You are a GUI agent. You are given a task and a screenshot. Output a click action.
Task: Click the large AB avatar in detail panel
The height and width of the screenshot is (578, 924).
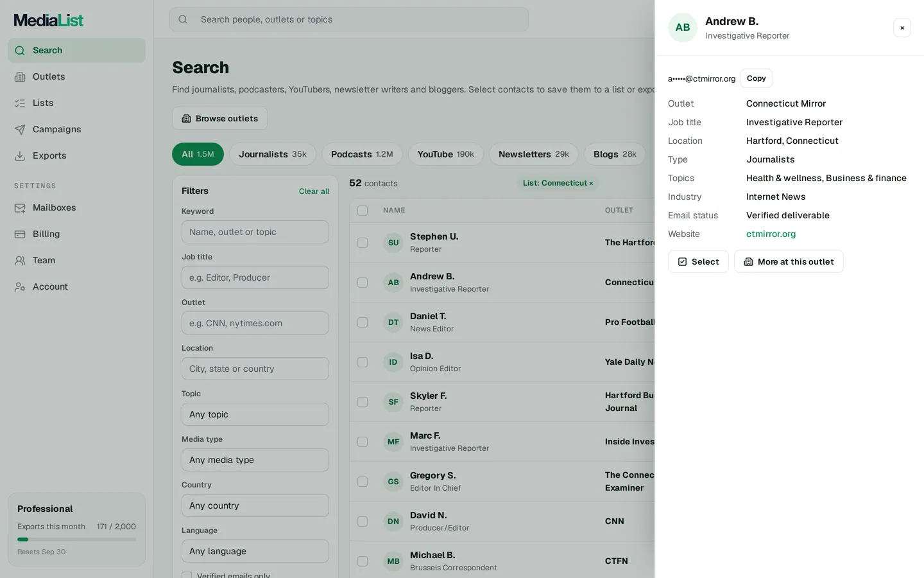click(x=683, y=28)
